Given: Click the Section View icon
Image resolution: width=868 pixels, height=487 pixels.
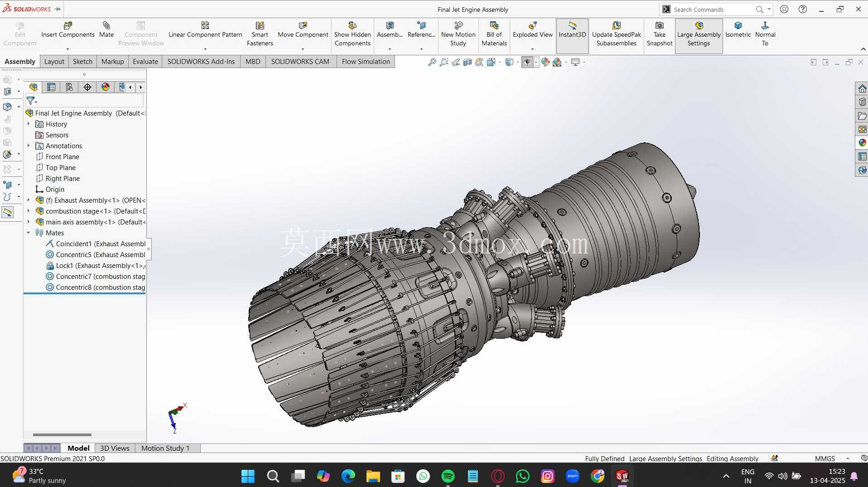Looking at the screenshot, I should pos(468,62).
